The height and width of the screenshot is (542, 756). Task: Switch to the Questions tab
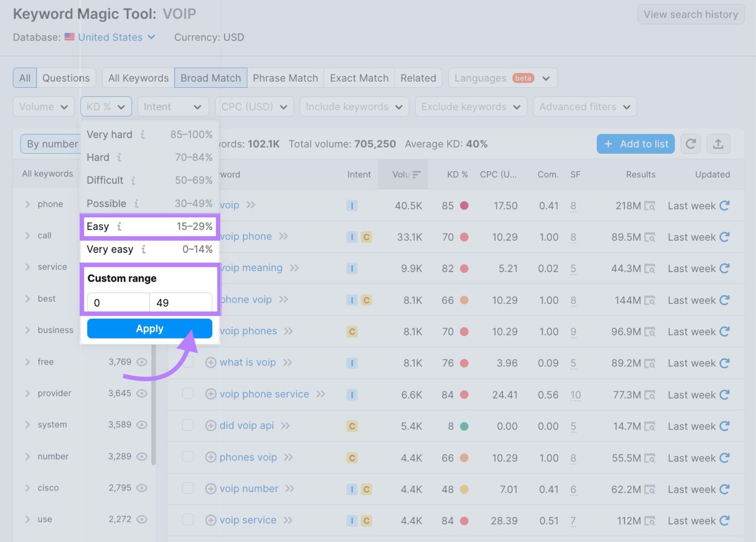coord(66,78)
